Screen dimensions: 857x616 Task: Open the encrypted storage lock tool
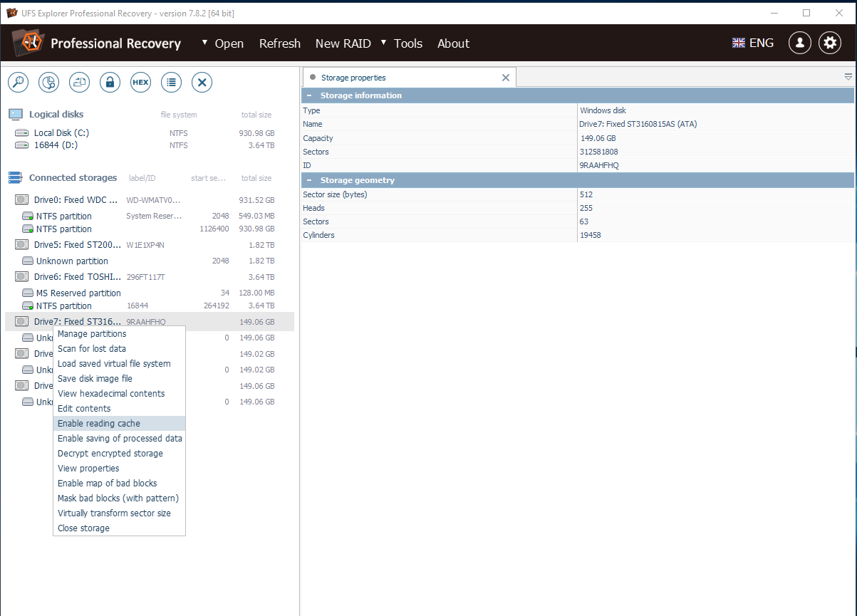(110, 82)
